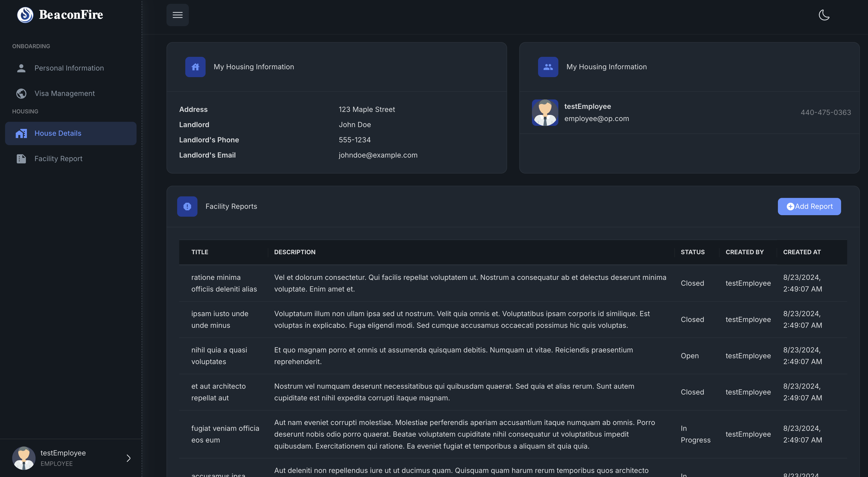The width and height of the screenshot is (868, 477).
Task: Click the sidebar footer user avatar
Action: [24, 458]
